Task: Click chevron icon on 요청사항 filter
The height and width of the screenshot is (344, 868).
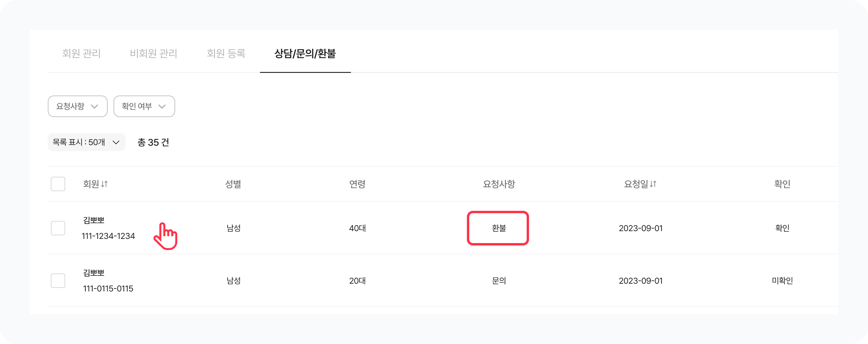Action: pyautogui.click(x=95, y=106)
